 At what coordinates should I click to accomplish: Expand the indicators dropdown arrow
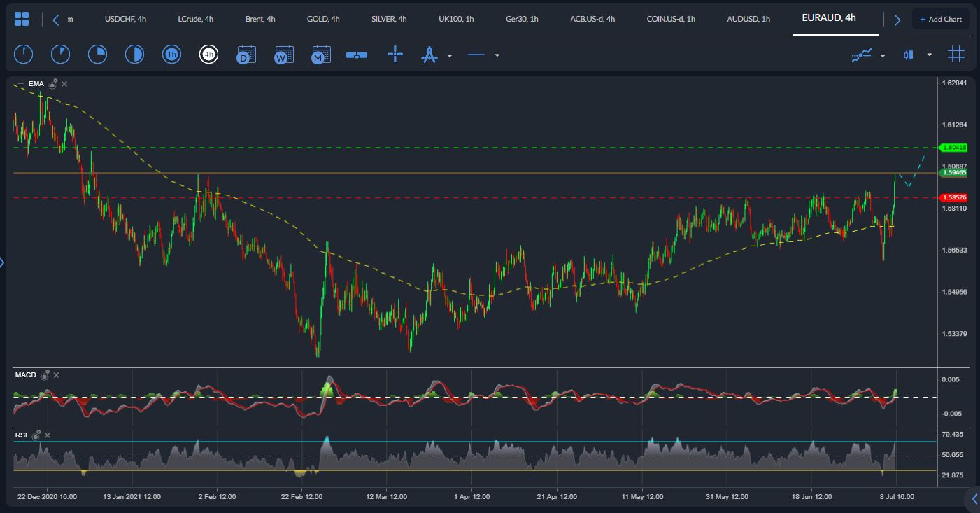tap(883, 55)
